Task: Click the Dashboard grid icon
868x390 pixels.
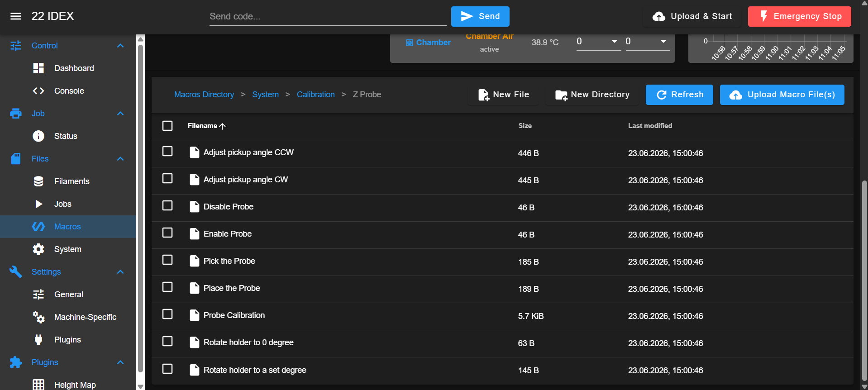Action: [38, 68]
